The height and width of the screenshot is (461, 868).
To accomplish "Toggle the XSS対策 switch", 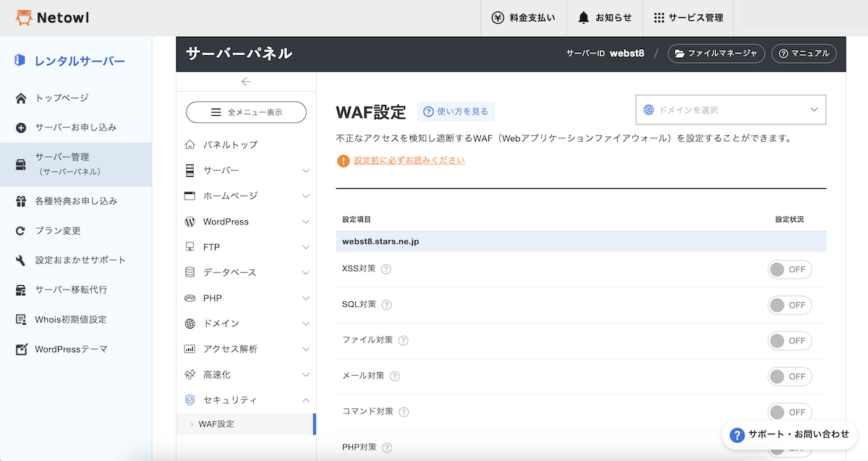I will [x=790, y=269].
